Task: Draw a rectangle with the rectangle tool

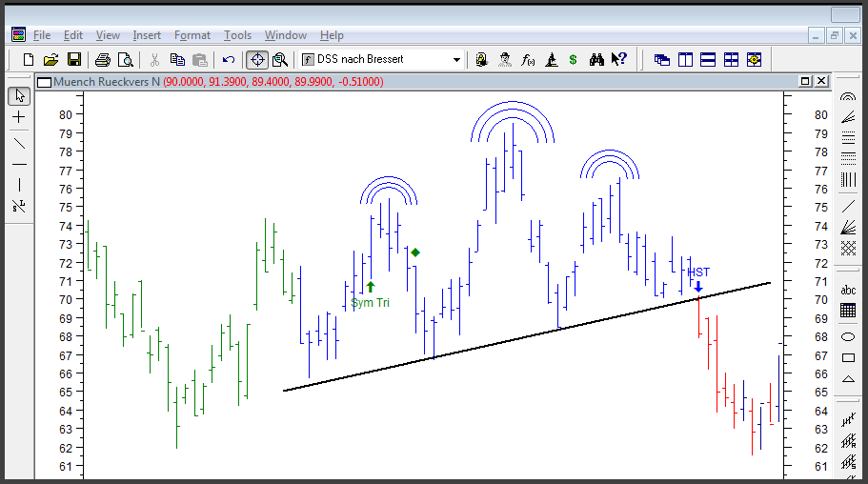Action: (x=848, y=357)
